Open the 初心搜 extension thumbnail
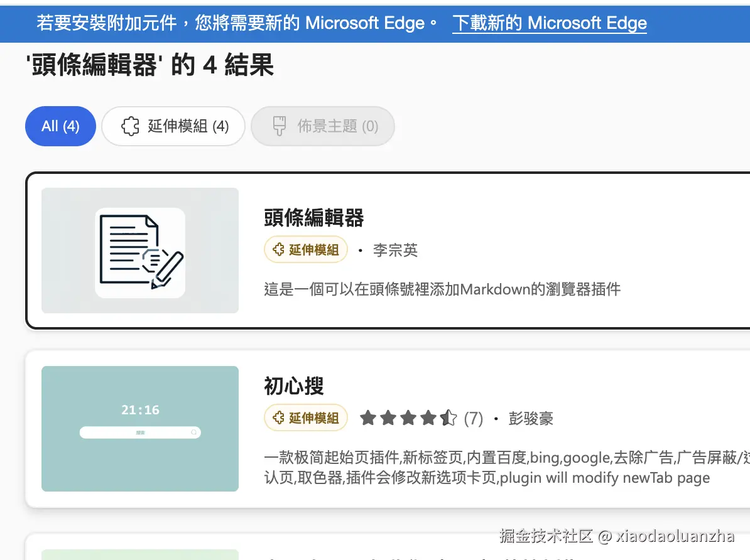 click(140, 429)
